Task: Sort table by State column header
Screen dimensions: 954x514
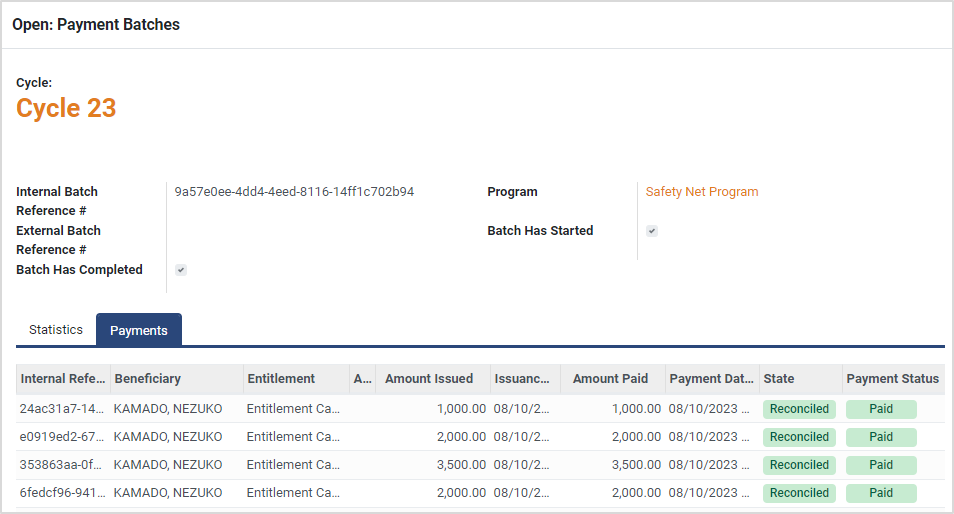Action: pos(779,379)
